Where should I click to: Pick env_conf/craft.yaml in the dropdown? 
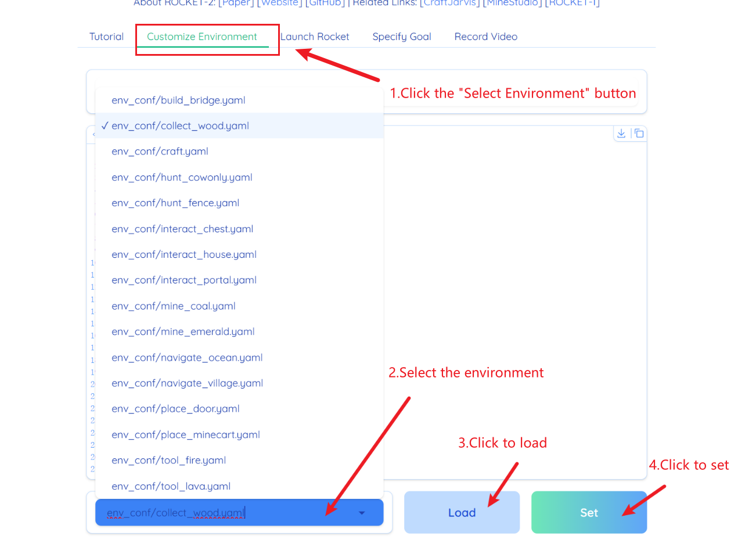[x=160, y=152]
